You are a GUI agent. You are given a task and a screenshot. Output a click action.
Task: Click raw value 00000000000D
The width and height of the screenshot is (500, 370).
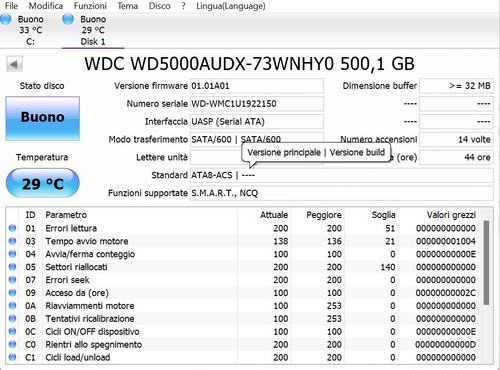point(446,345)
